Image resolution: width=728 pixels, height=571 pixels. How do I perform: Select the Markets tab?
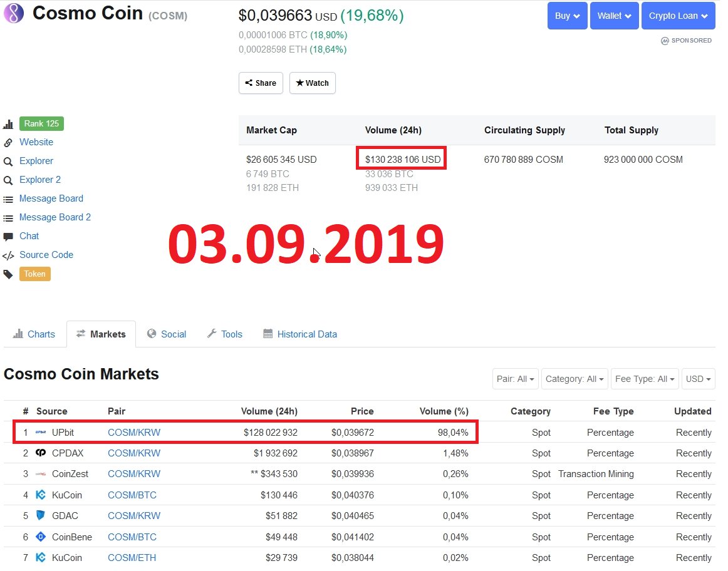101,334
